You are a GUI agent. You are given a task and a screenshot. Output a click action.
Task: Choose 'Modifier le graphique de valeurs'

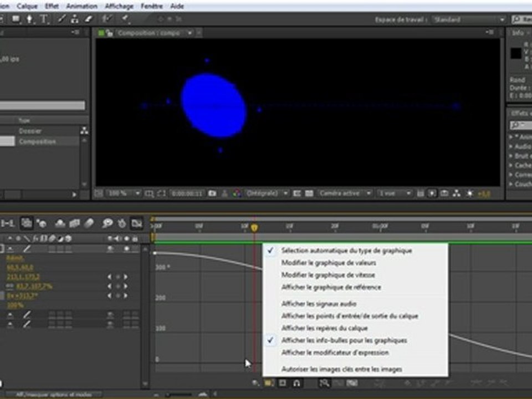355,263
